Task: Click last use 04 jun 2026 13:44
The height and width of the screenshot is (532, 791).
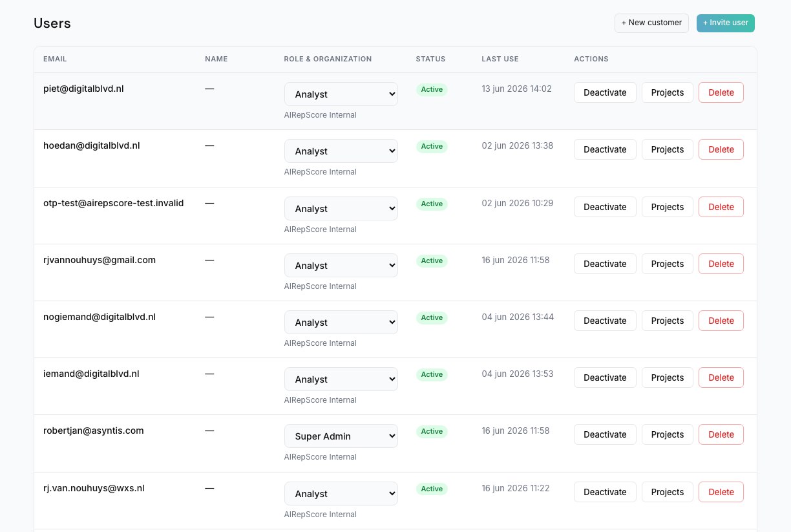Action: 518,317
